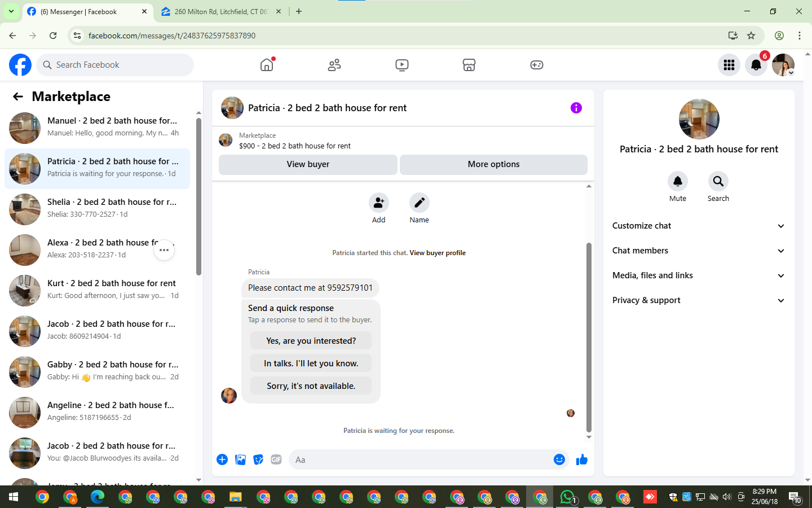Image resolution: width=812 pixels, height=508 pixels.
Task: Click the message thread scrollbar
Action: click(x=589, y=337)
